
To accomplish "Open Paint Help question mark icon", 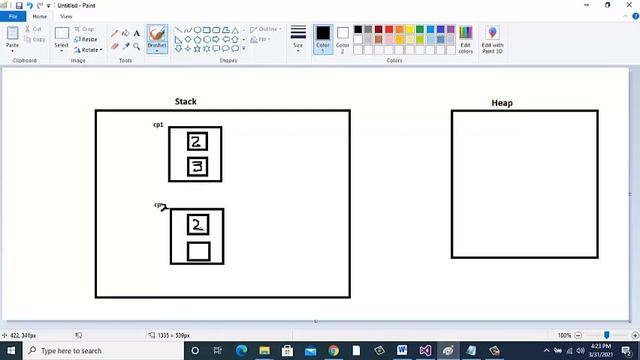I will [636, 16].
